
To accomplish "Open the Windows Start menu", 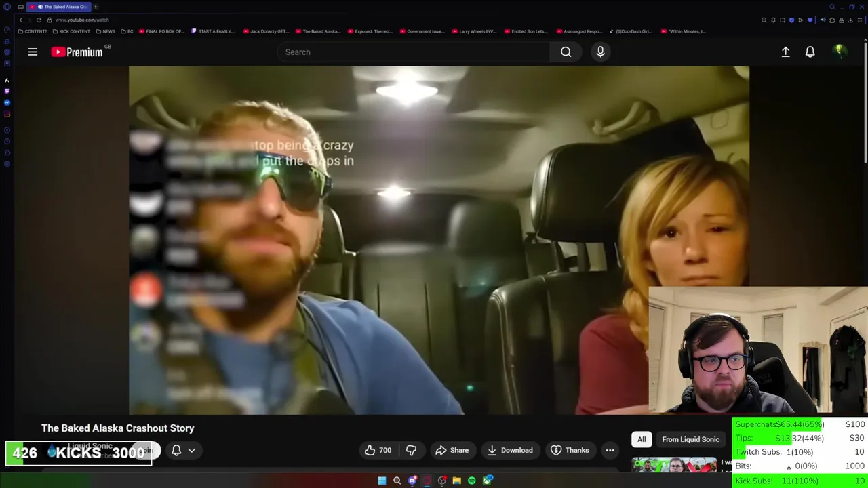I will [382, 481].
